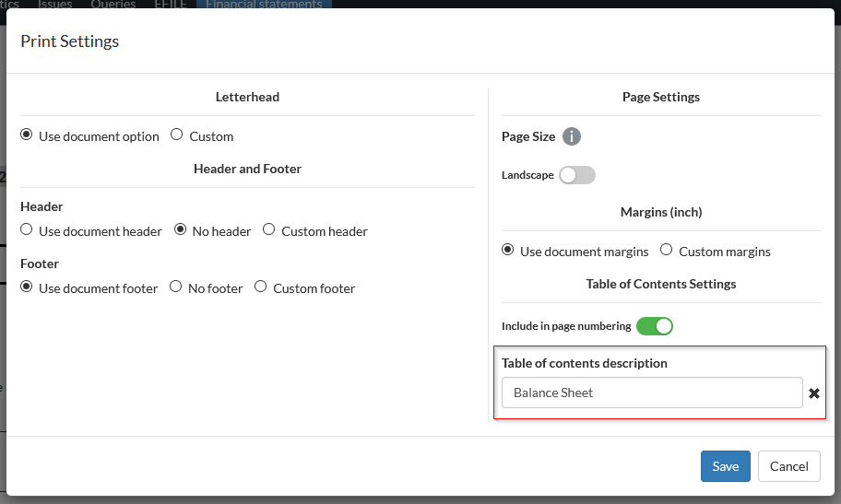The width and height of the screenshot is (841, 504).
Task: Save the print settings
Action: (725, 466)
